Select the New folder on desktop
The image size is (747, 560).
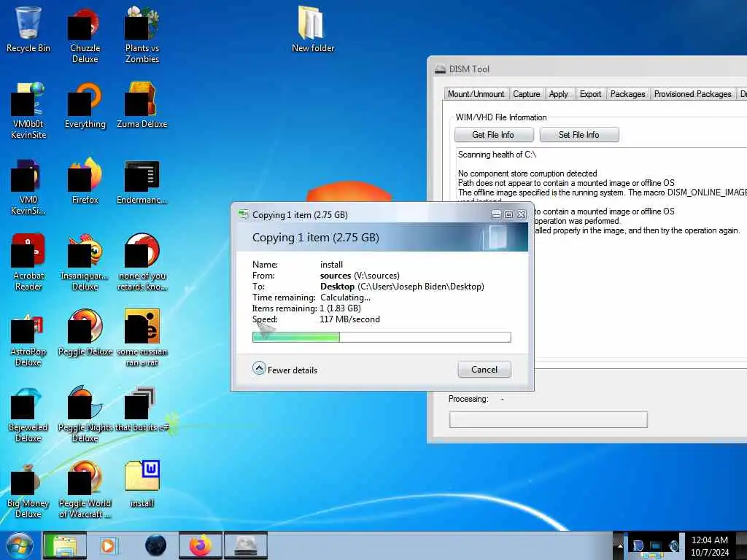pos(312,29)
